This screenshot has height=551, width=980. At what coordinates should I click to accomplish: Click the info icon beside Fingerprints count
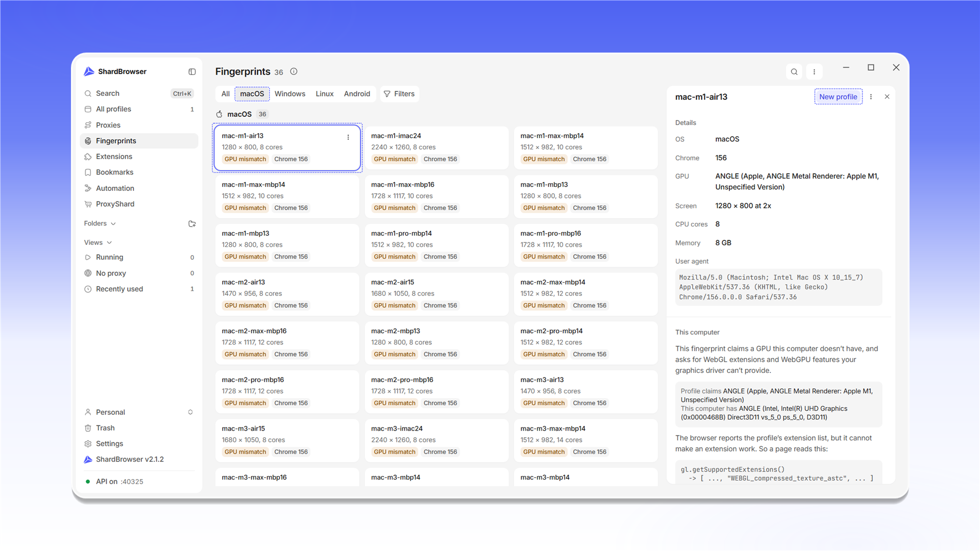293,71
